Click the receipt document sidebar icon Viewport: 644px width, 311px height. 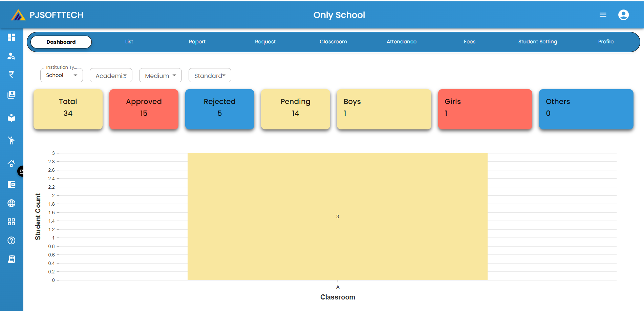(12, 259)
